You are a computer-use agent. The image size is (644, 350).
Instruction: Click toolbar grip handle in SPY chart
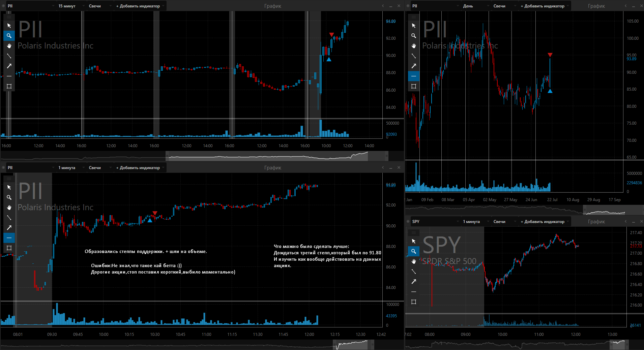click(414, 232)
